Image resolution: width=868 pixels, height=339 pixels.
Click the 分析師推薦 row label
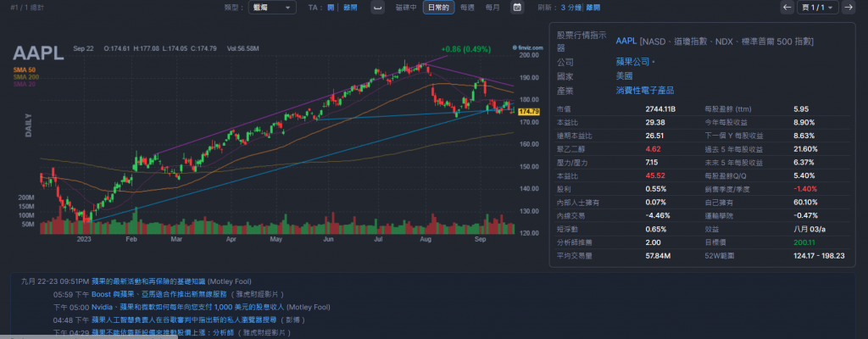(574, 242)
